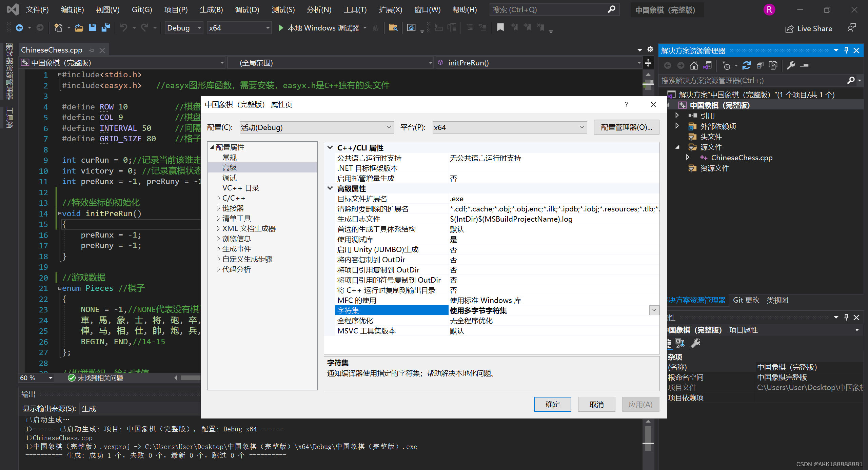Click the editor vertical scrollbar up arrow
868x470 pixels.
point(648,74)
